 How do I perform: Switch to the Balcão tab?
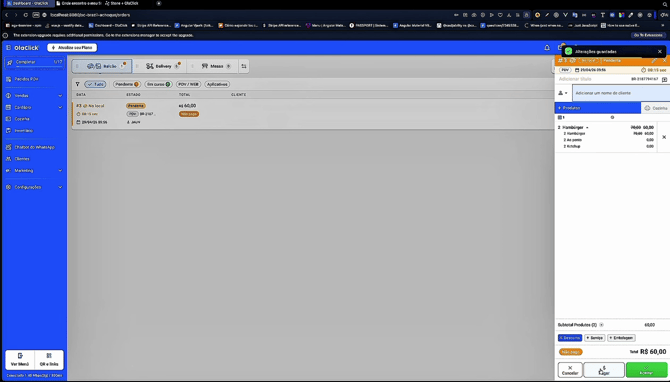102,66
